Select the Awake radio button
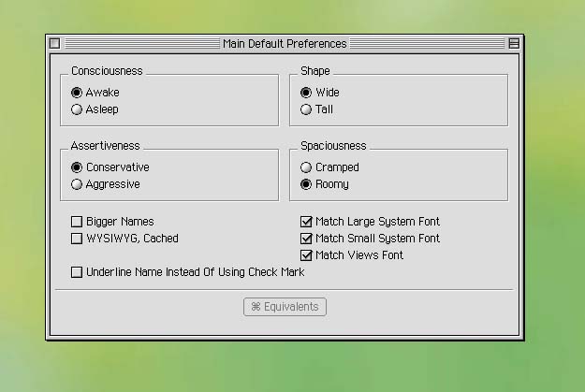Image resolution: width=585 pixels, height=392 pixels. coord(77,93)
